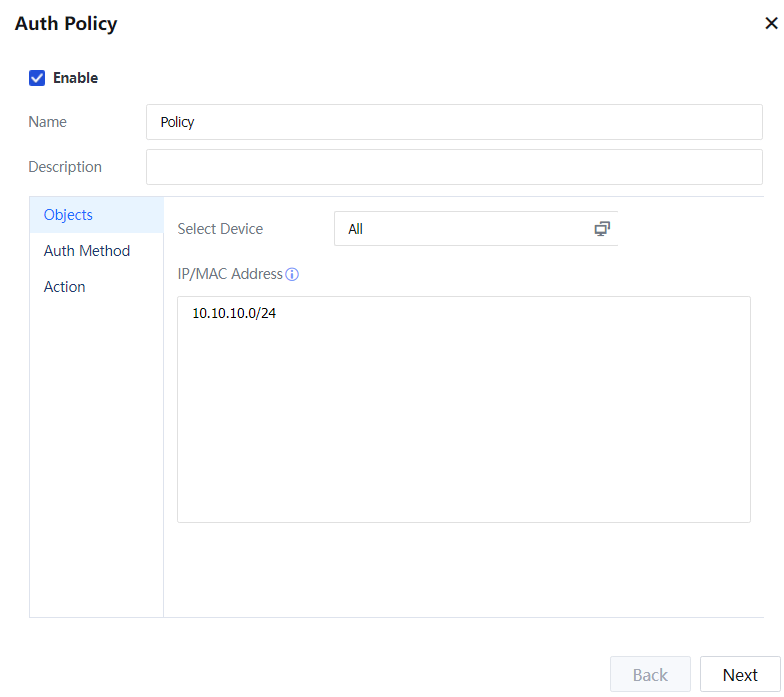Place cursor on the 10.10.10.0/24 entry

pos(234,314)
